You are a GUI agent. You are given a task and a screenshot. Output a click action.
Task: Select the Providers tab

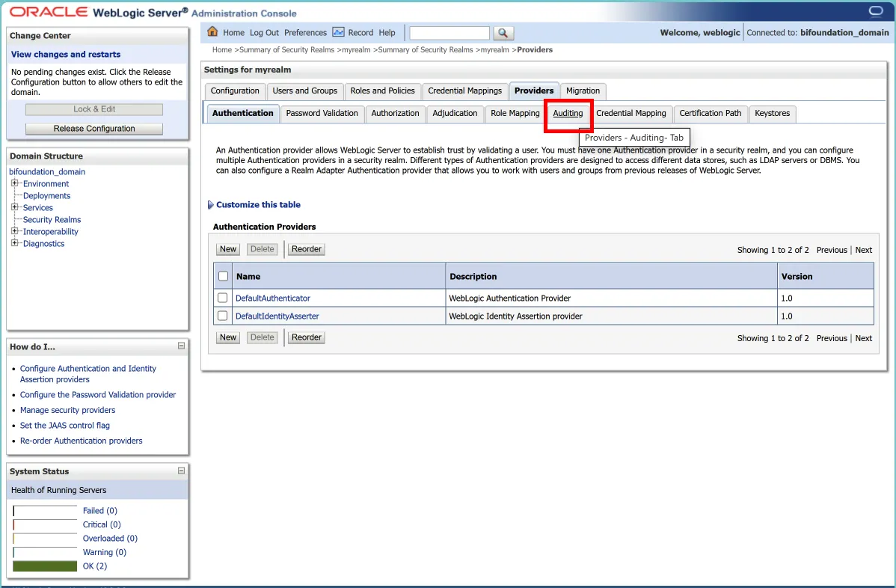534,91
